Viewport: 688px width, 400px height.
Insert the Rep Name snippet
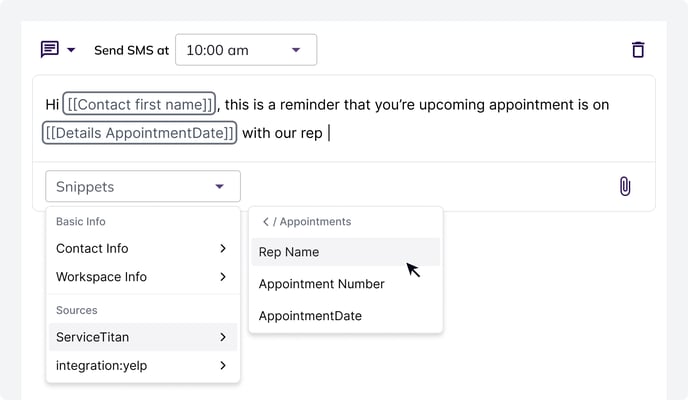[289, 252]
